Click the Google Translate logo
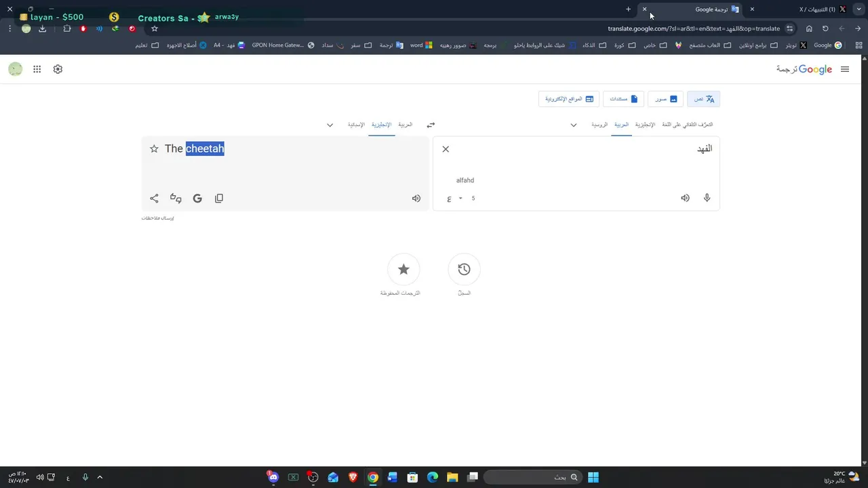The height and width of the screenshot is (488, 868). click(x=805, y=69)
